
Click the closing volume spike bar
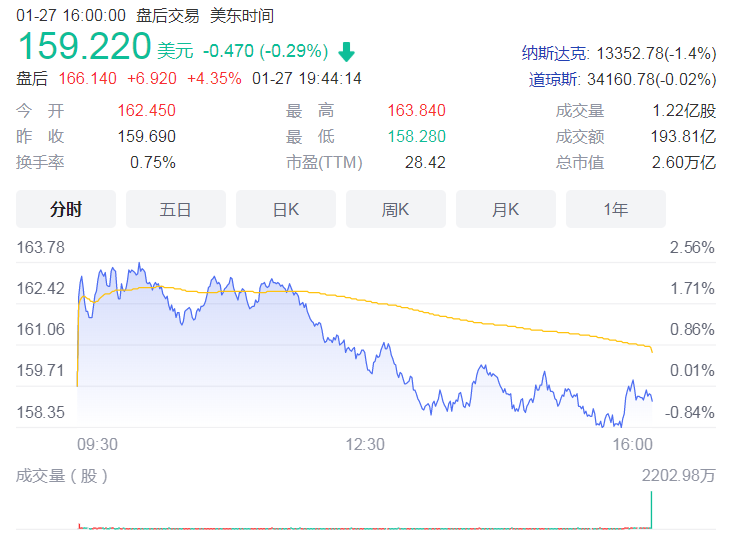[651, 510]
